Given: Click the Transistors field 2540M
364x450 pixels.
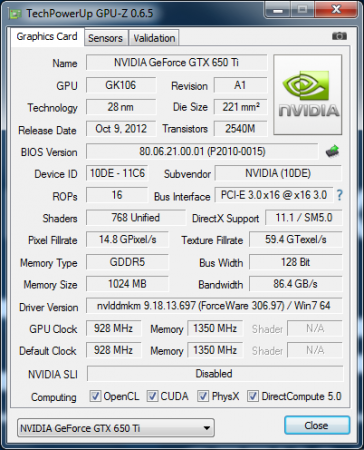Looking at the screenshot, I should (x=240, y=129).
